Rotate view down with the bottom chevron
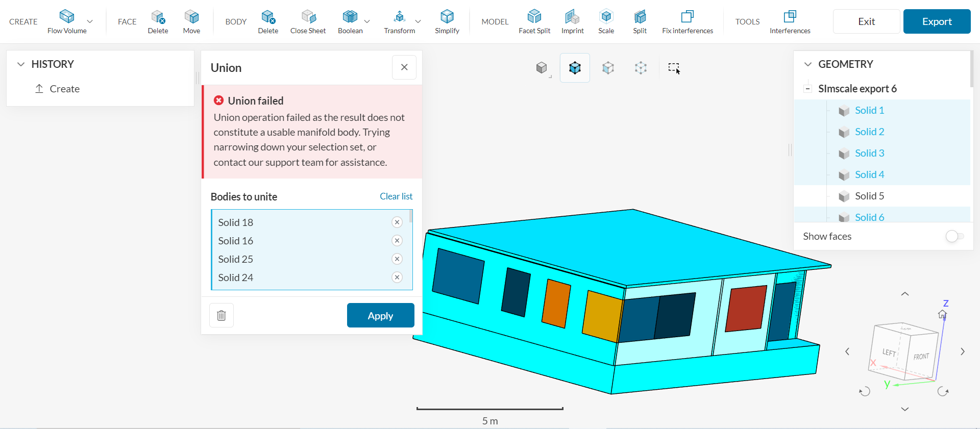The image size is (980, 429). click(x=905, y=409)
